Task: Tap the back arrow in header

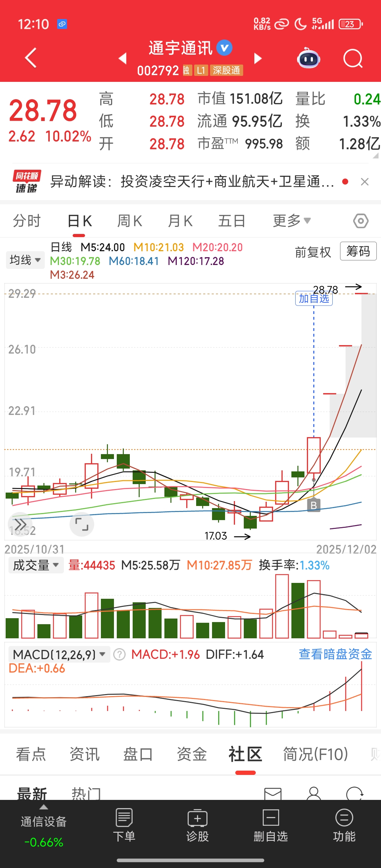Action: click(x=31, y=58)
